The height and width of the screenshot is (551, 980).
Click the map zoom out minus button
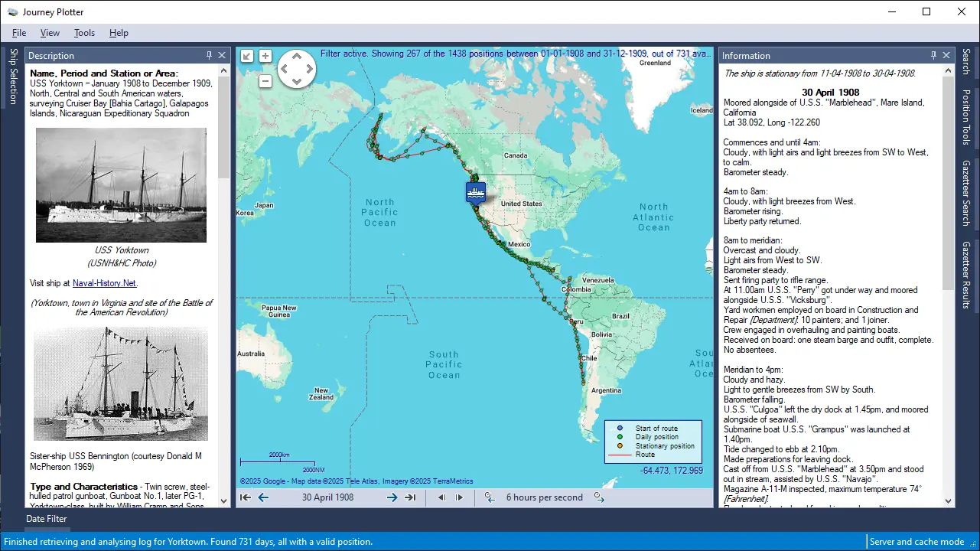coord(265,81)
